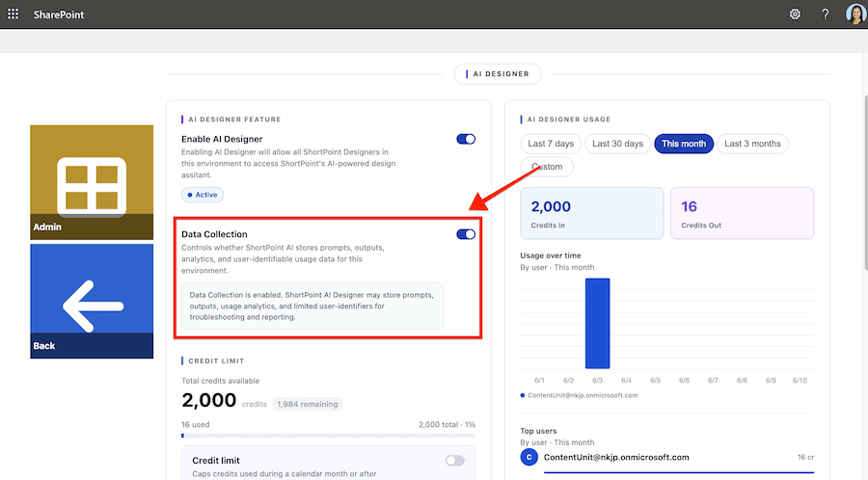This screenshot has height=480, width=868.
Task: Click the '16 used' label
Action: [196, 425]
